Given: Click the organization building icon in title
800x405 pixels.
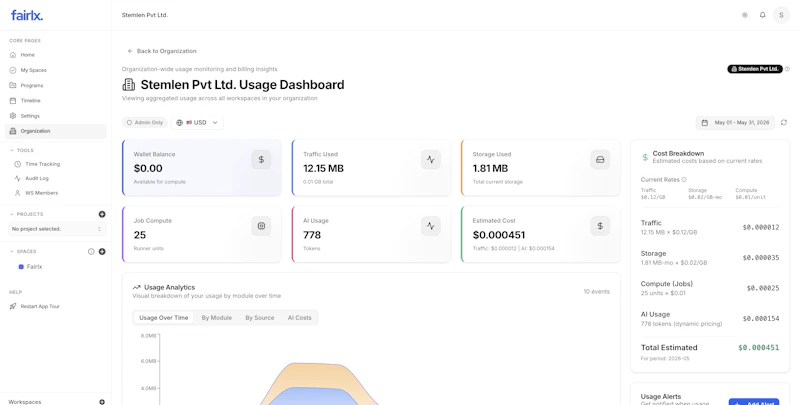Looking at the screenshot, I should tap(129, 85).
